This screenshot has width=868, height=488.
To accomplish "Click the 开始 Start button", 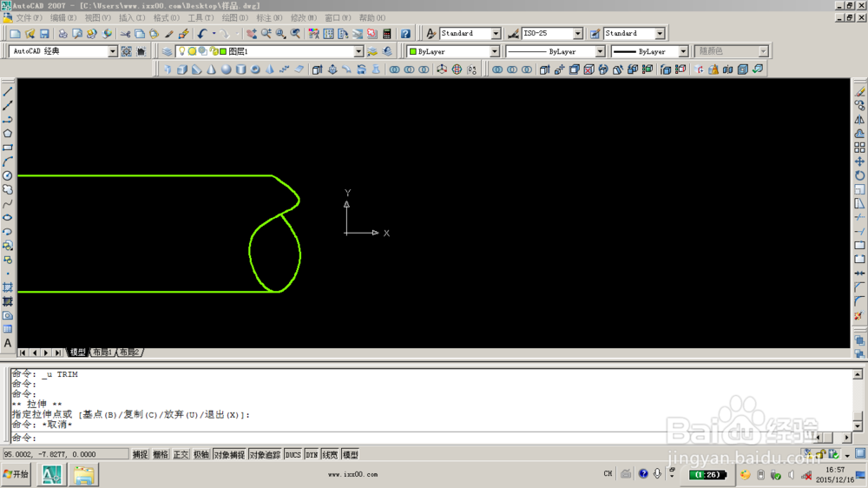I will [x=16, y=474].
